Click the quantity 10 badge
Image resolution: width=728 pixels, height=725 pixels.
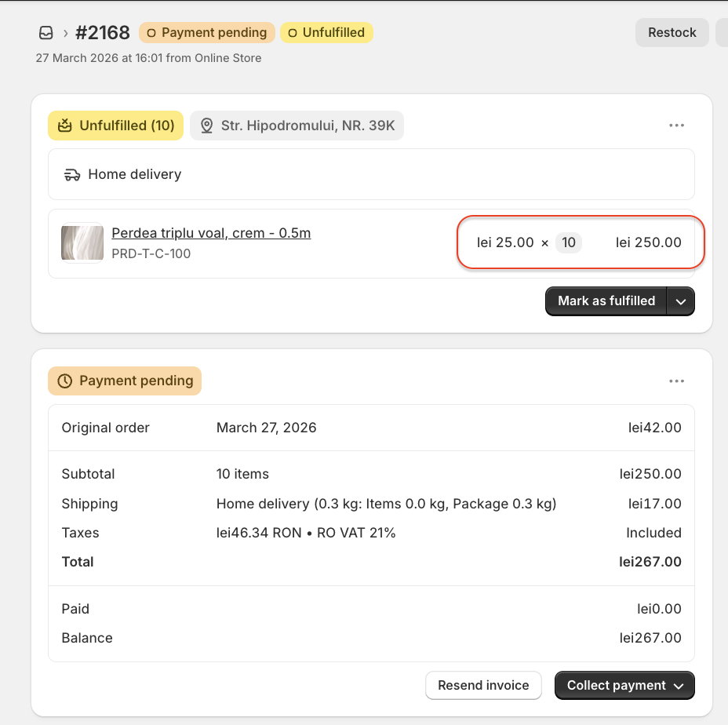[569, 242]
